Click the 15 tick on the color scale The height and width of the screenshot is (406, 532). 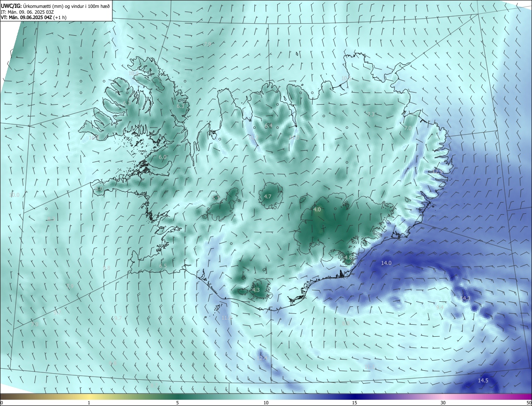click(x=355, y=403)
